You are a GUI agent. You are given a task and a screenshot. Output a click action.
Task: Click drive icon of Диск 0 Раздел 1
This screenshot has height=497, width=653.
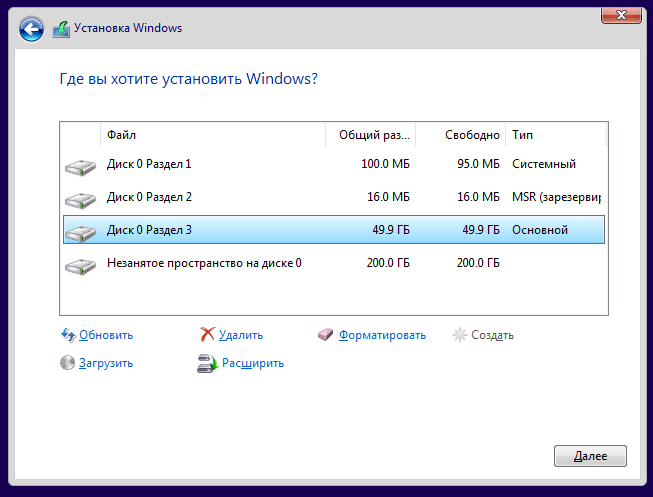tap(80, 167)
